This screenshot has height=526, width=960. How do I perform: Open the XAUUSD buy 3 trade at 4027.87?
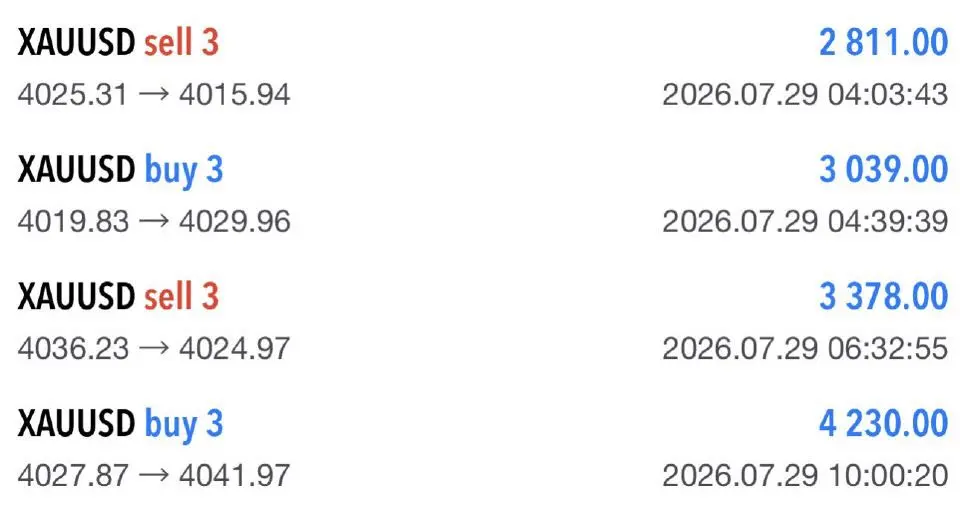[x=482, y=449]
